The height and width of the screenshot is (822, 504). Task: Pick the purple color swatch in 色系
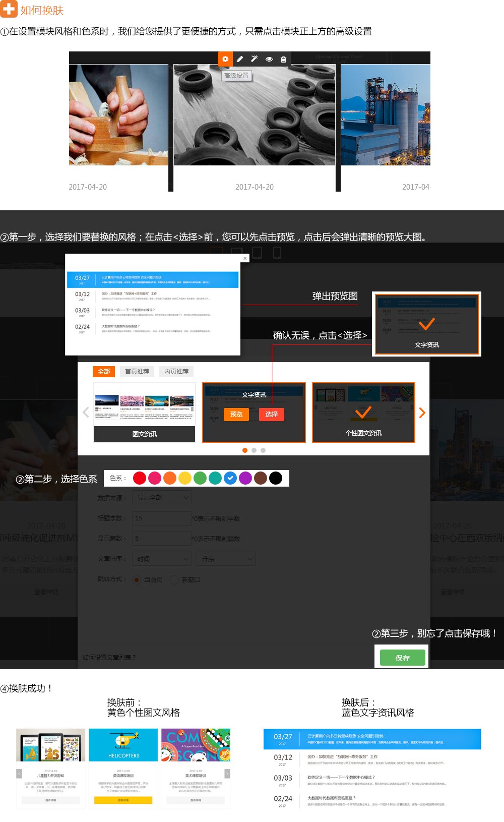(245, 478)
